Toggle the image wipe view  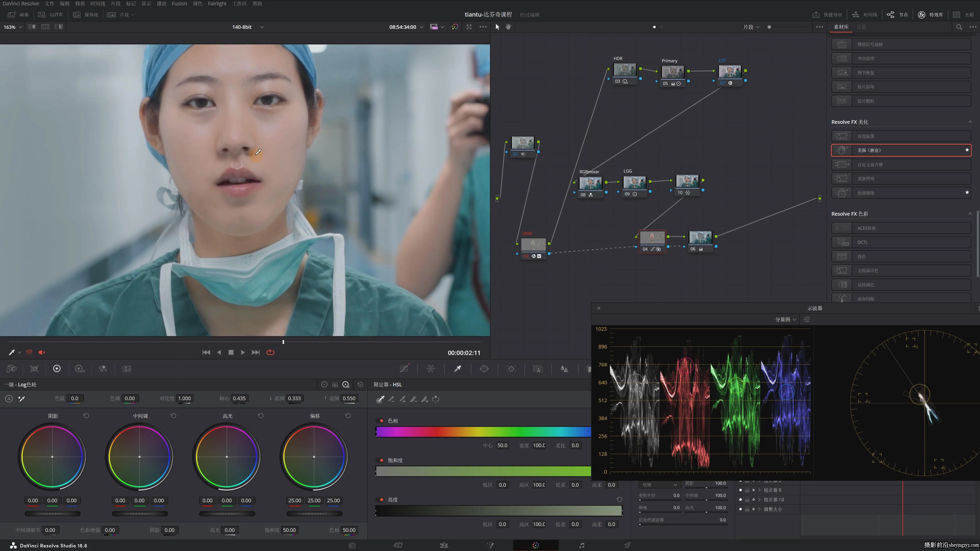click(32, 27)
